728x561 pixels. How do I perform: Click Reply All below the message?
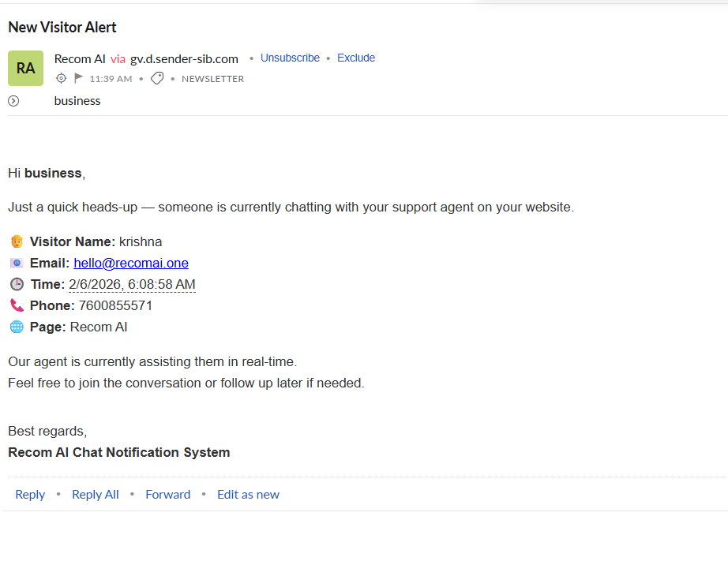pyautogui.click(x=96, y=495)
